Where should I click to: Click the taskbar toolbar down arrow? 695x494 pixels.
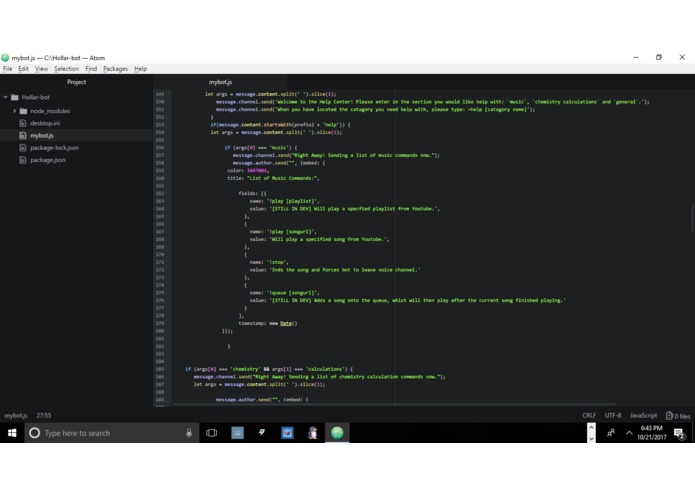point(591,438)
